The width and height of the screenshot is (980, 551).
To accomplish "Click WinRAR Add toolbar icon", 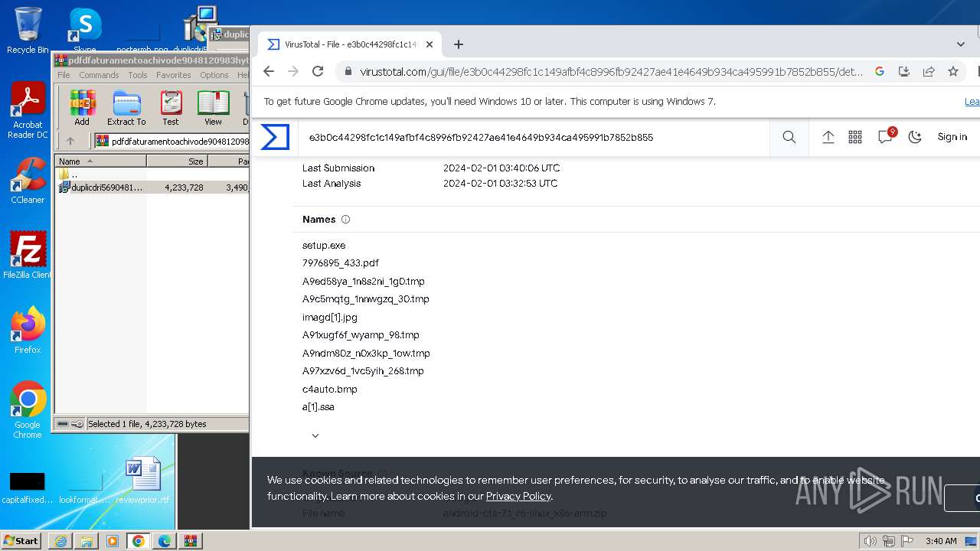I will 82,107.
